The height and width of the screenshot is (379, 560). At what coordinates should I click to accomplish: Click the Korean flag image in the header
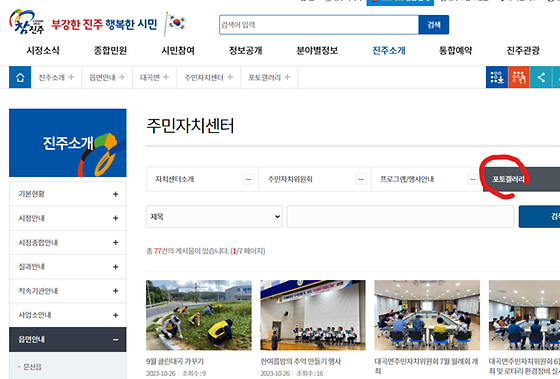click(176, 23)
